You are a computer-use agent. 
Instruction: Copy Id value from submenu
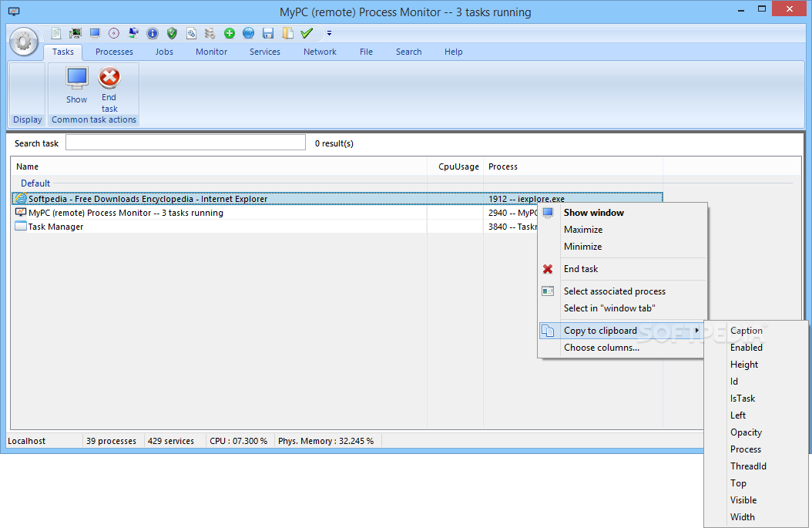pos(756,382)
